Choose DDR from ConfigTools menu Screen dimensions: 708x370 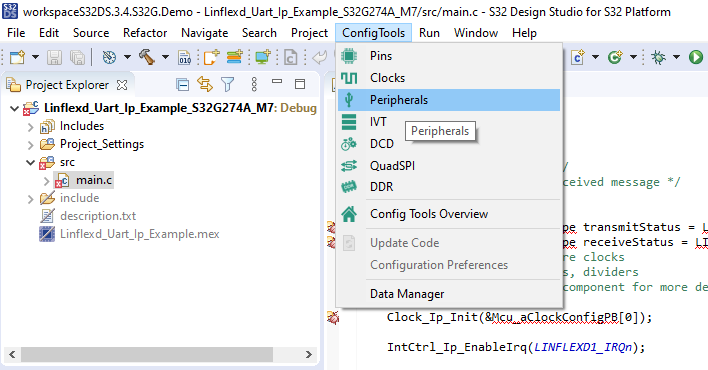[449, 187]
